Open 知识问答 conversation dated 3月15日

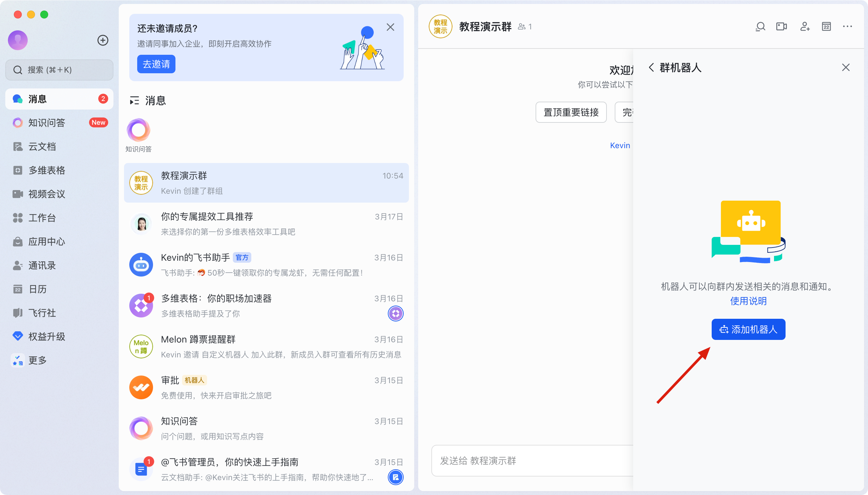266,428
